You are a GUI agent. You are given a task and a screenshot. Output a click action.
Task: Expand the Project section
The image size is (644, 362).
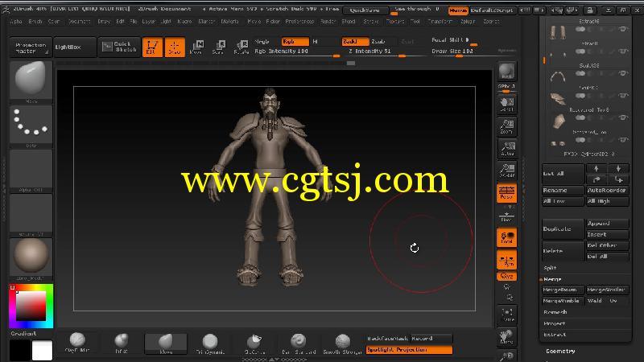coord(554,323)
